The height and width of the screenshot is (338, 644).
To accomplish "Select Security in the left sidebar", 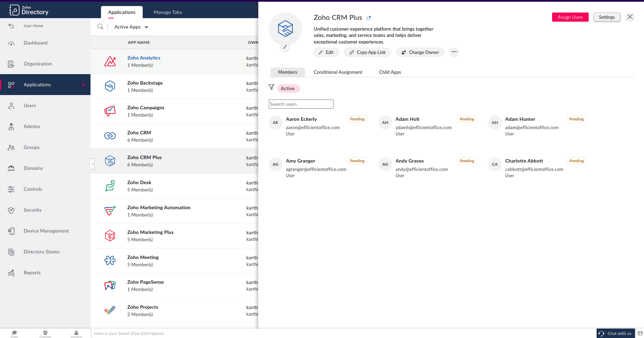I will (x=32, y=210).
